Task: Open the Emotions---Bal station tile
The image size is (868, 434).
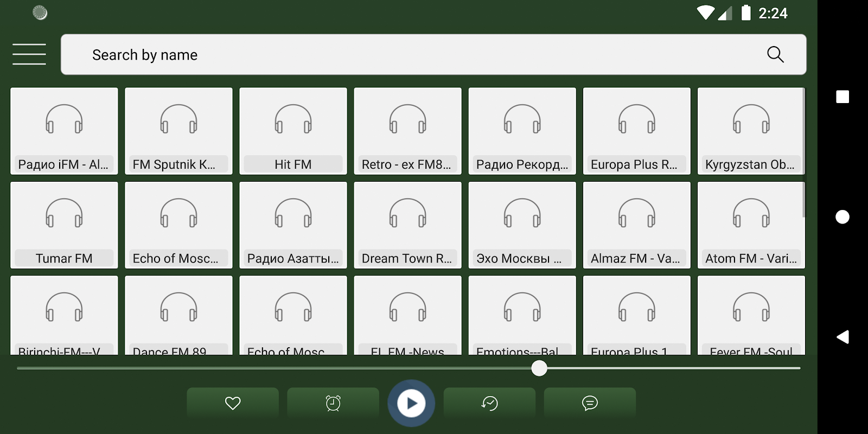Action: pyautogui.click(x=522, y=315)
